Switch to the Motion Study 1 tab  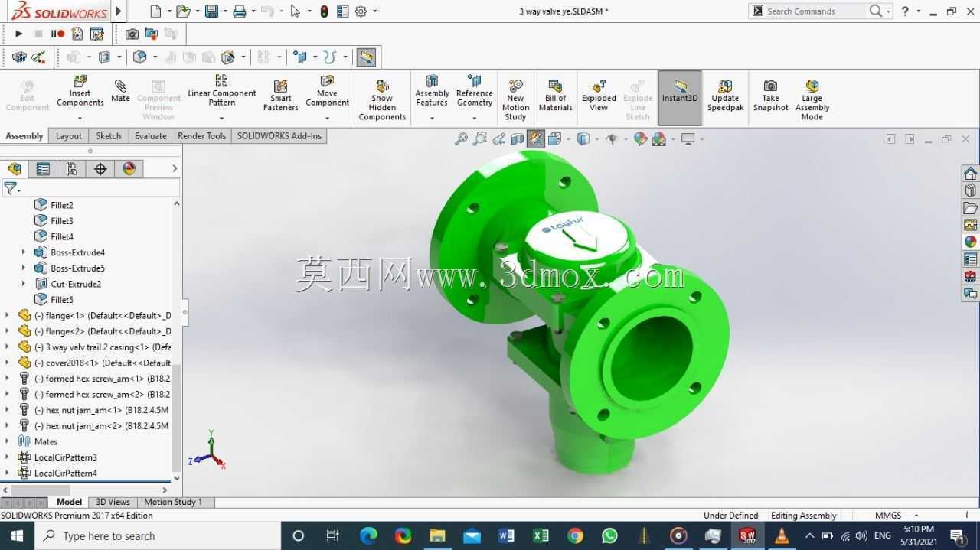[173, 502]
